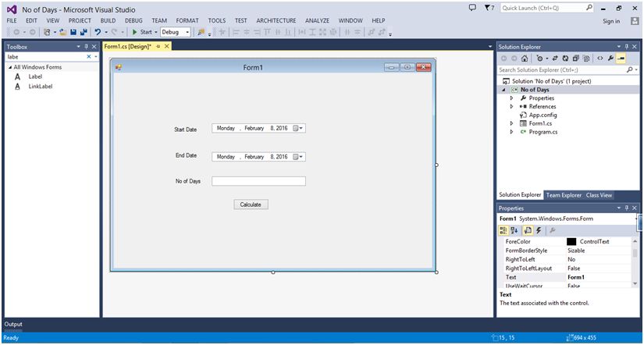Click the user account avatar icon

click(635, 21)
